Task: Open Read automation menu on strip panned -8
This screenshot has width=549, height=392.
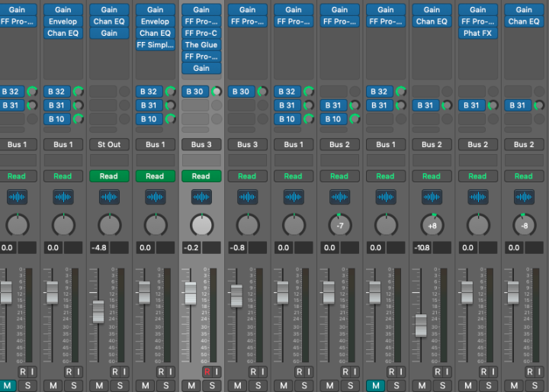Action: (x=524, y=176)
